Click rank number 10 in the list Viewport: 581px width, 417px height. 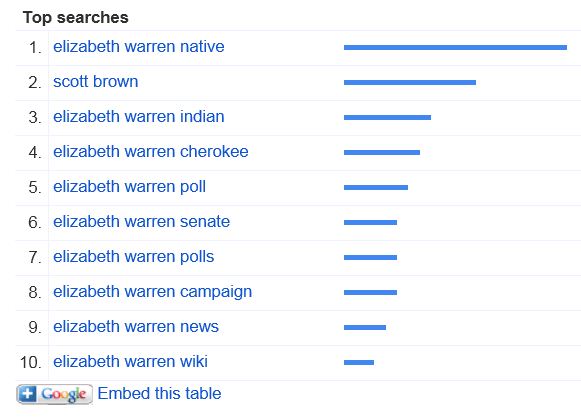click(31, 363)
